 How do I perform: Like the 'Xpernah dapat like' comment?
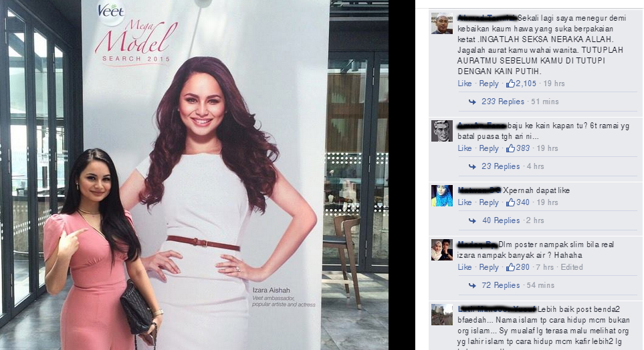click(x=465, y=202)
